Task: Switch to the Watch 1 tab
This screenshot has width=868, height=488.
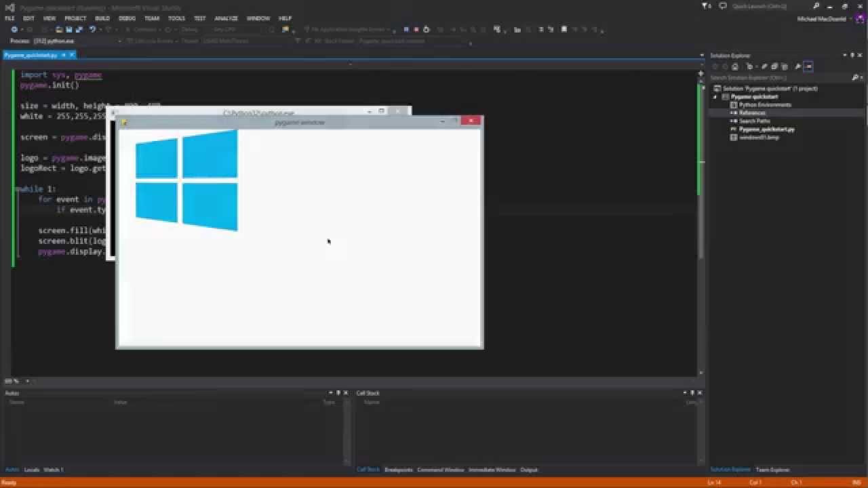Action: [x=54, y=470]
